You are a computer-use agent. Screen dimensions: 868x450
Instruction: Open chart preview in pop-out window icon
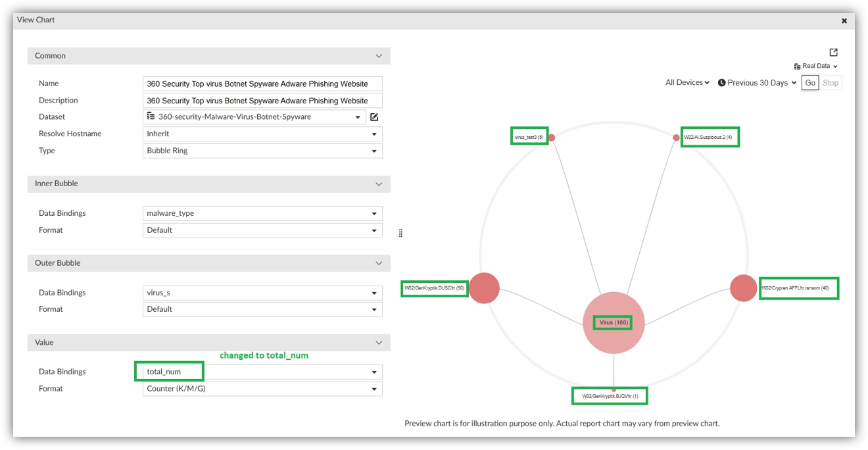coord(833,53)
